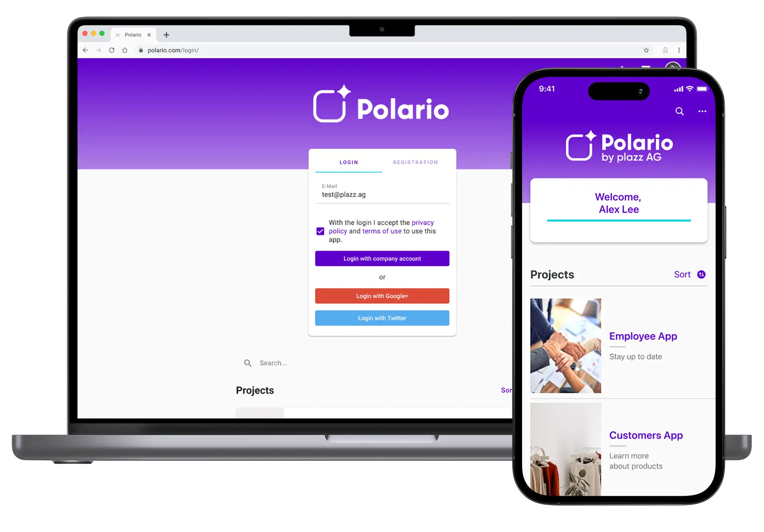Screen dimensions: 764x532
Task: Click the search magnifier icon on desktop
Action: pyautogui.click(x=248, y=363)
